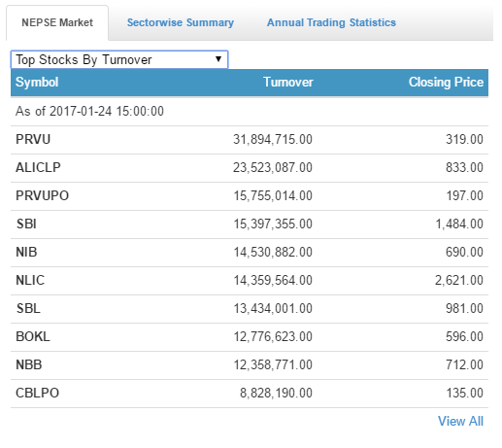Select turnover value 13,434,001.00
This screenshot has width=502, height=448.
tap(273, 308)
